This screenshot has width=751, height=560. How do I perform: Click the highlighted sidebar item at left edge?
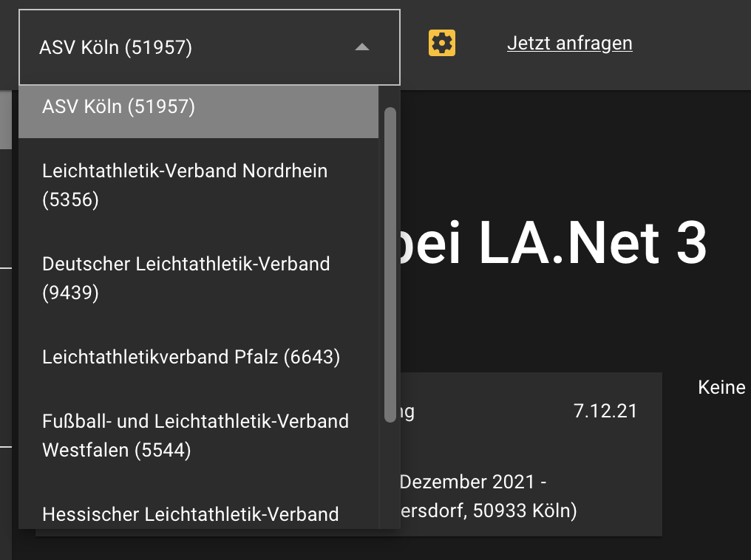point(6,120)
